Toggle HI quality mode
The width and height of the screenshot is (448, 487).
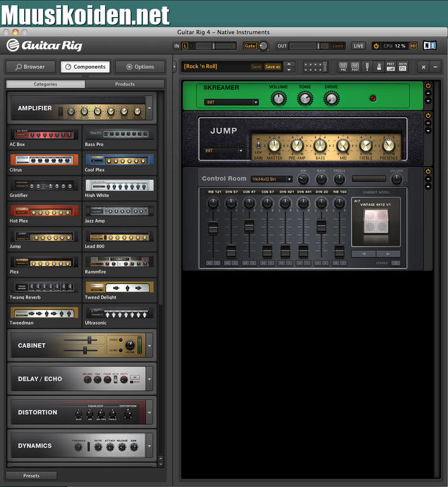click(x=413, y=46)
